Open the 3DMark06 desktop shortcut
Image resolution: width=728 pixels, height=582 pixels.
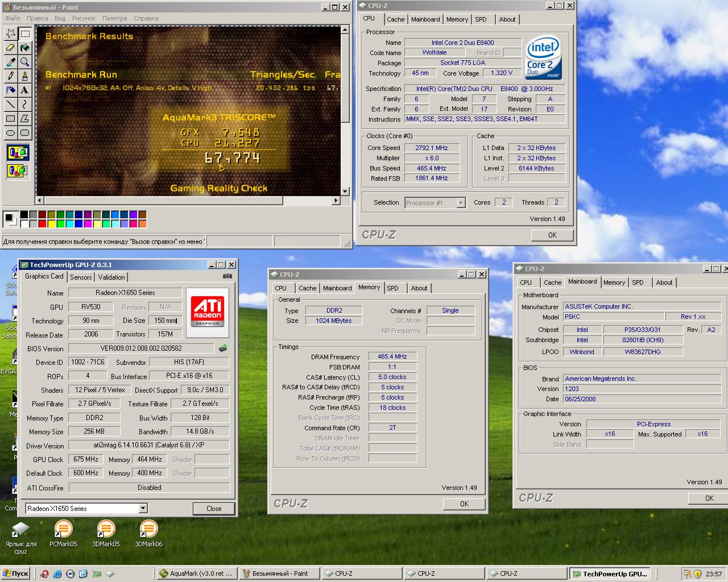click(148, 534)
